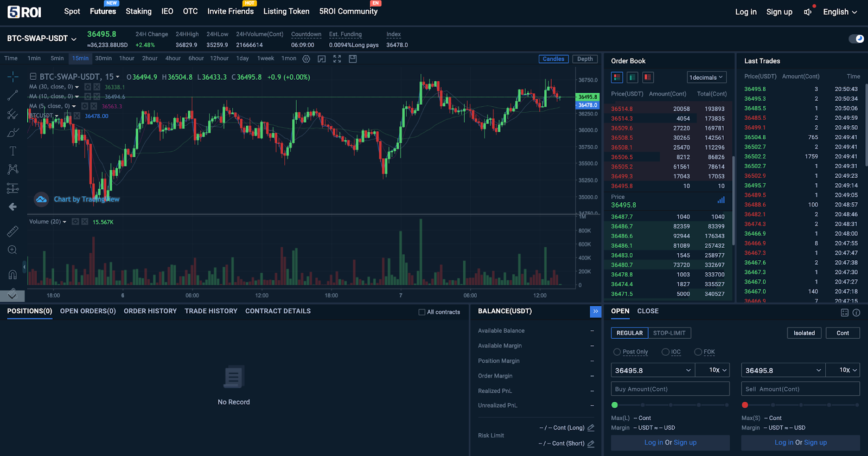Viewport: 868px width, 456px height.
Task: Select the Post Only radio option
Action: 617,352
